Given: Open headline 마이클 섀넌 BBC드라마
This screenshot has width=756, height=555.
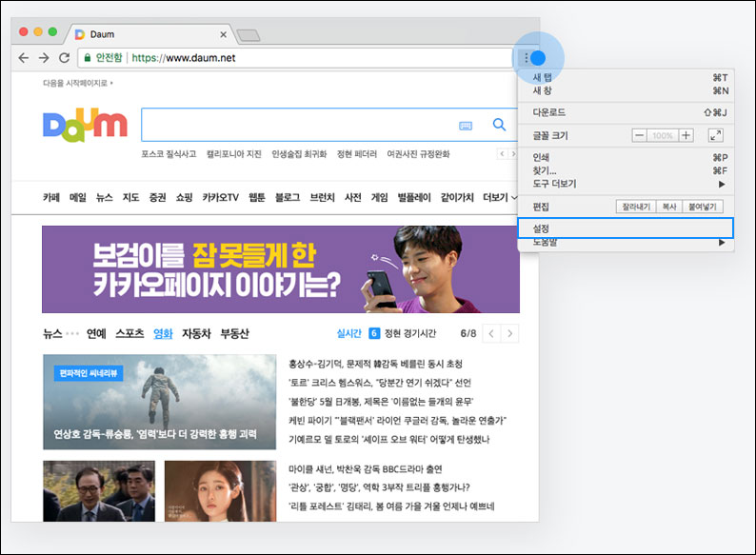Looking at the screenshot, I should (365, 468).
